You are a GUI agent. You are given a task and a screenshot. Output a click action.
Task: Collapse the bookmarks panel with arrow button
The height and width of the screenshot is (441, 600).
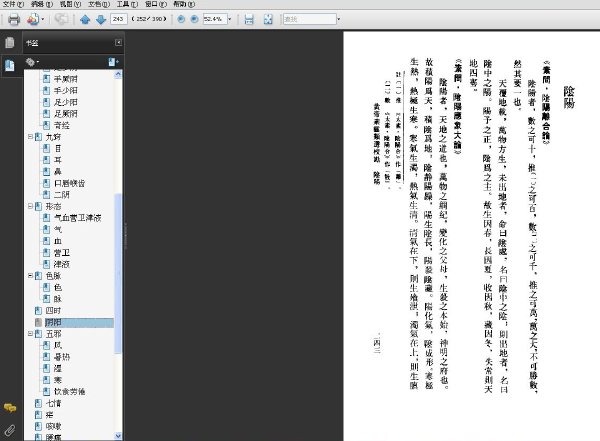coord(119,42)
